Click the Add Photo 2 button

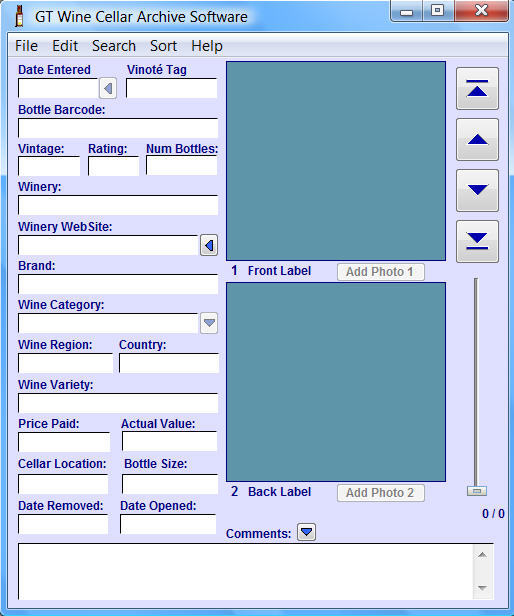[x=380, y=493]
